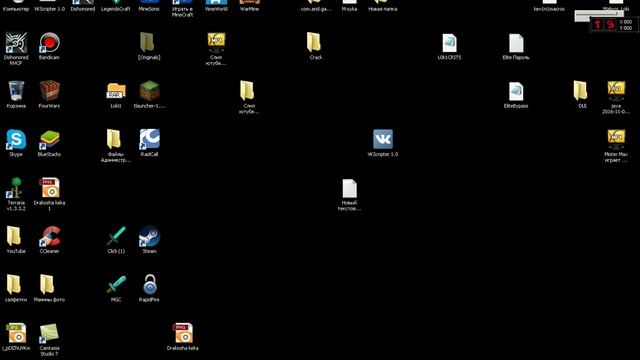The width and height of the screenshot is (640, 360).
Task: Select the Elite Пароль text file
Action: [x=516, y=43]
